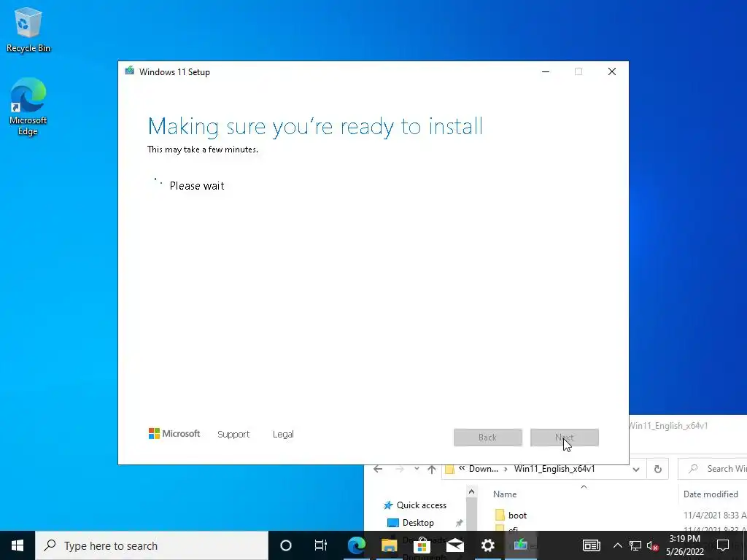The width and height of the screenshot is (747, 560).
Task: Open the Action Center notifications icon
Action: click(x=723, y=545)
